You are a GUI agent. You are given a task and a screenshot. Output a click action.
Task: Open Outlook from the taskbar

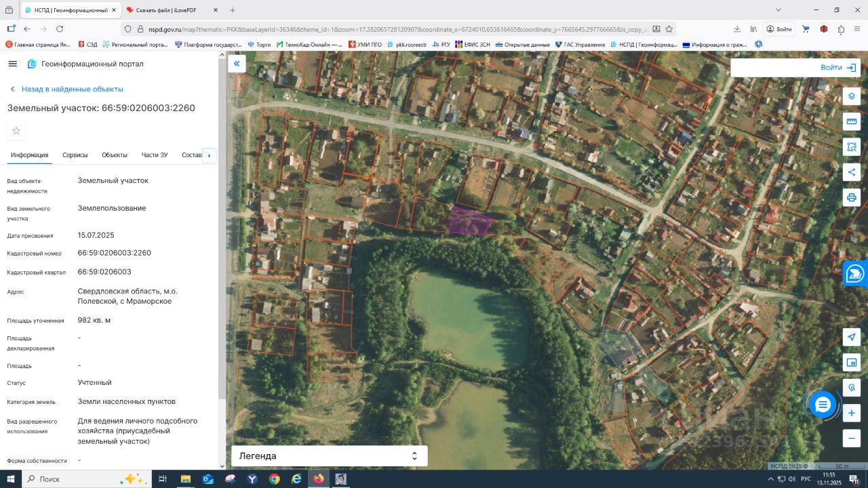208,479
